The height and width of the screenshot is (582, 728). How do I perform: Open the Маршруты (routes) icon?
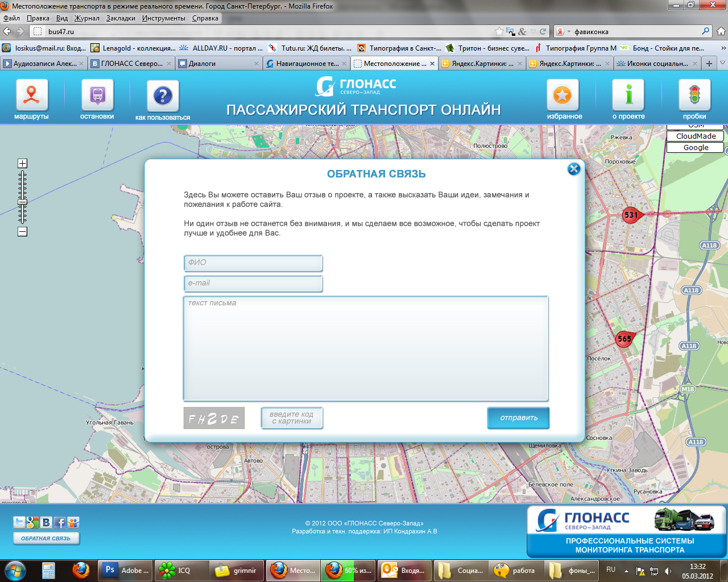point(31,95)
